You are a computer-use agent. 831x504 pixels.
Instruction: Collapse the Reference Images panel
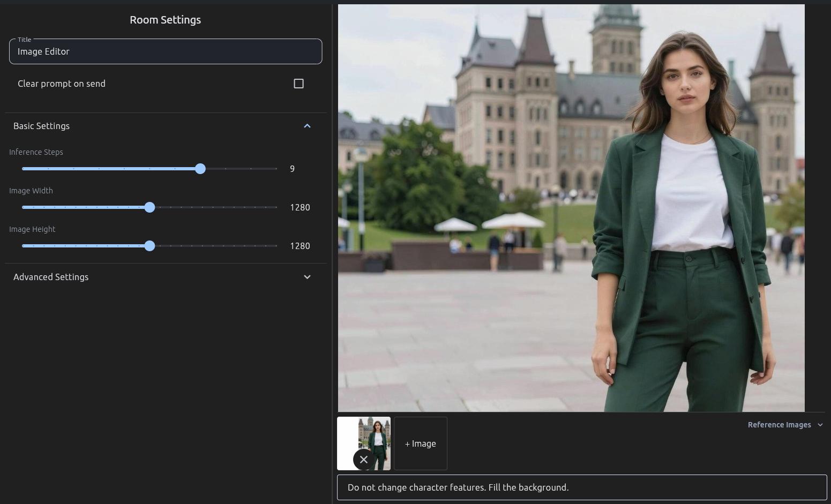point(820,424)
